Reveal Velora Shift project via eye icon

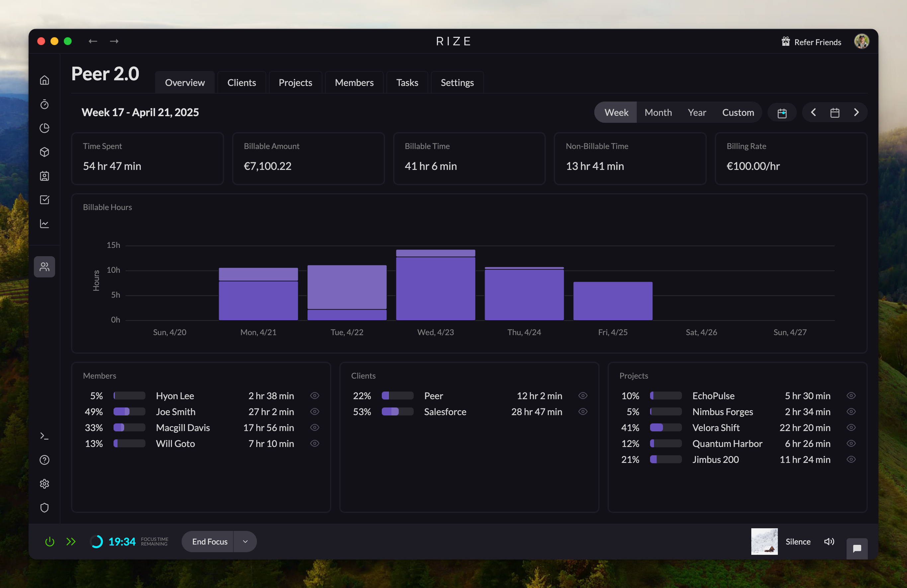coord(851,428)
